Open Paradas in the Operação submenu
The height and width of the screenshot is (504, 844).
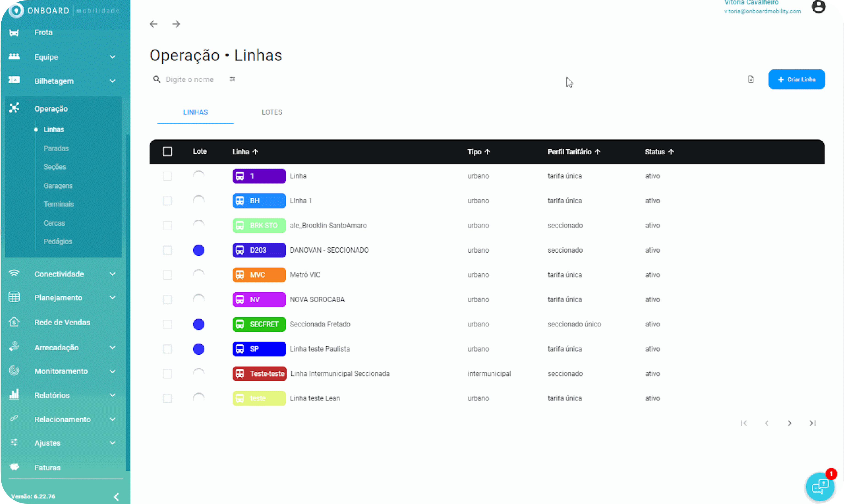56,148
